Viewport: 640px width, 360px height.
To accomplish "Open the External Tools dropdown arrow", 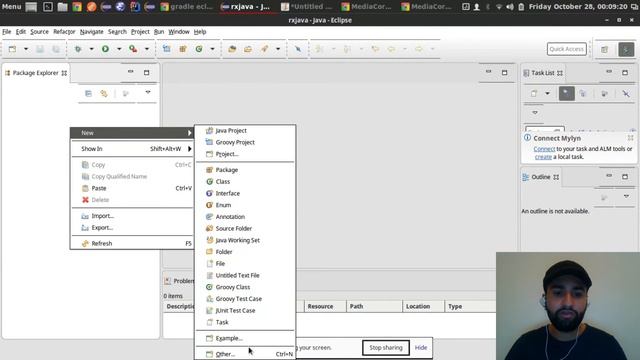I will click(147, 49).
